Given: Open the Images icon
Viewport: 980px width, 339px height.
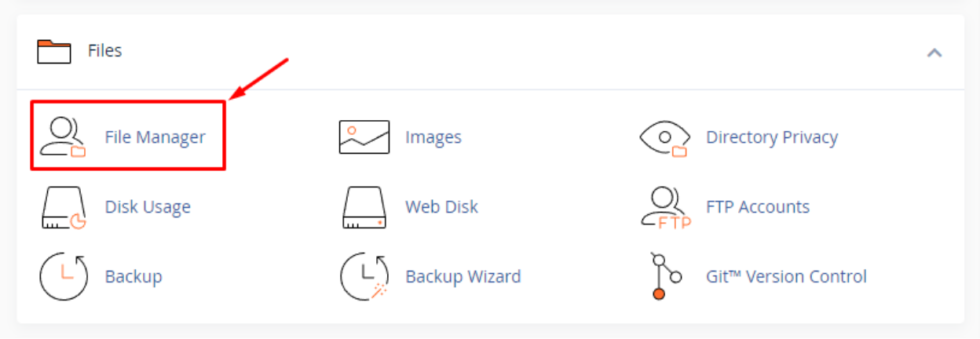Looking at the screenshot, I should click(364, 137).
